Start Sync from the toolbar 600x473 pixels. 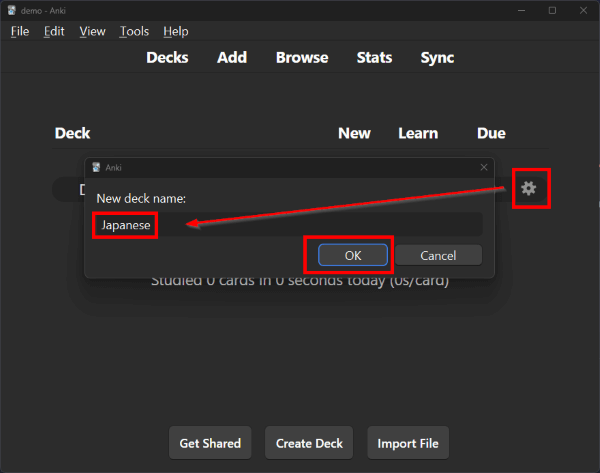click(x=437, y=57)
